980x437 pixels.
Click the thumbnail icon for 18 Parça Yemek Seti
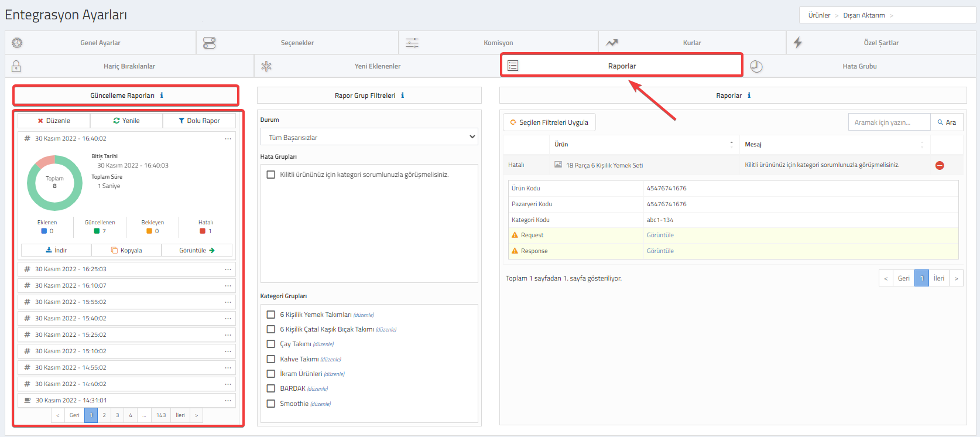(558, 165)
